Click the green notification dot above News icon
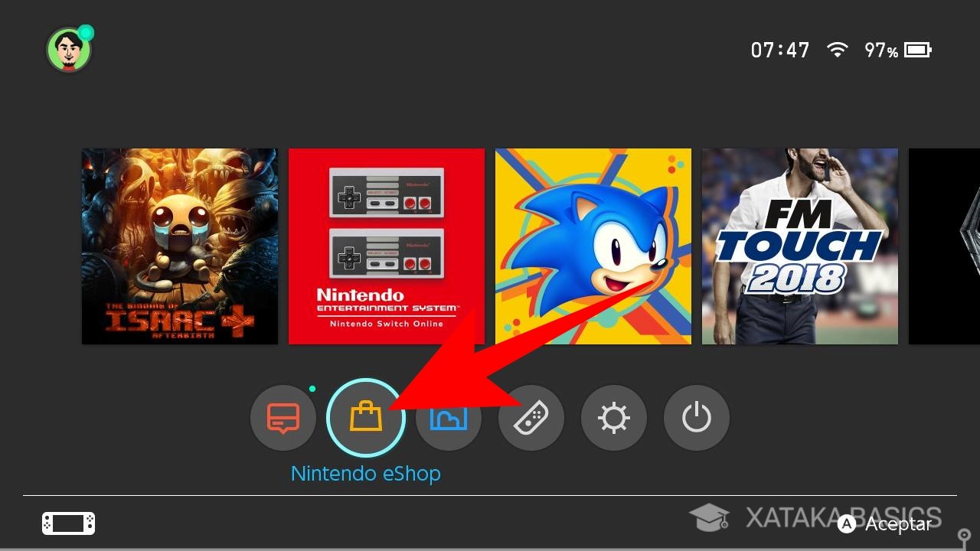 (x=312, y=388)
